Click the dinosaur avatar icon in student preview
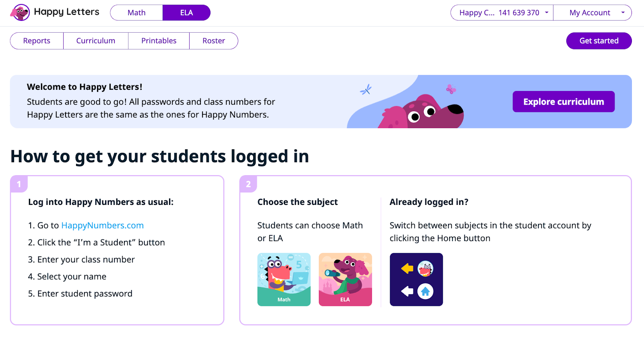The width and height of the screenshot is (644, 341). click(425, 269)
